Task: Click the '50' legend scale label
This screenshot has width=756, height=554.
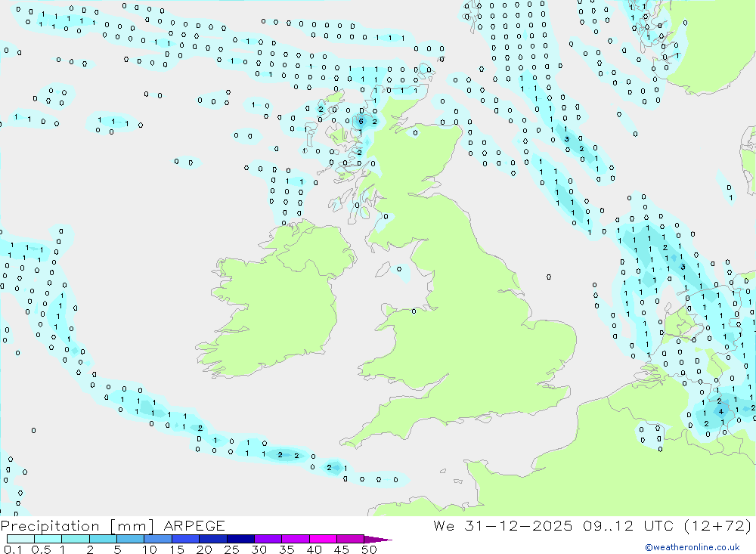Action: (369, 549)
